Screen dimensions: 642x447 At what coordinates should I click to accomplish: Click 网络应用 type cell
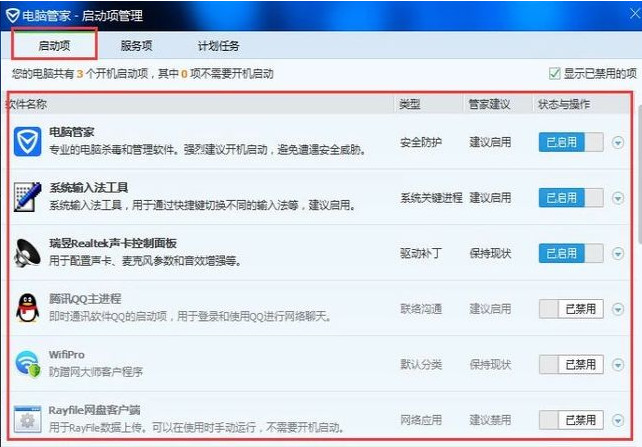coord(421,420)
